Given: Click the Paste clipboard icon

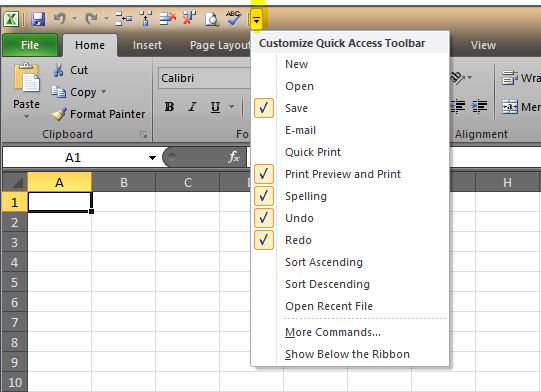Looking at the screenshot, I should (x=27, y=78).
